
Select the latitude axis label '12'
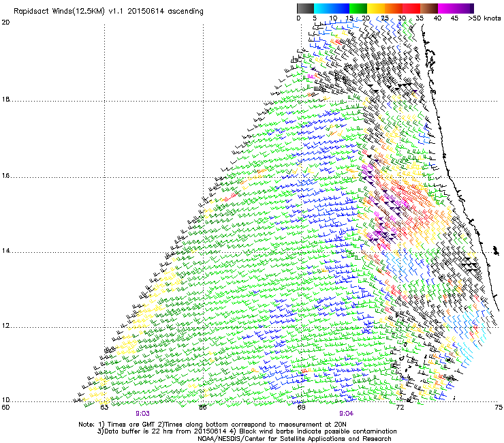(x=5, y=326)
